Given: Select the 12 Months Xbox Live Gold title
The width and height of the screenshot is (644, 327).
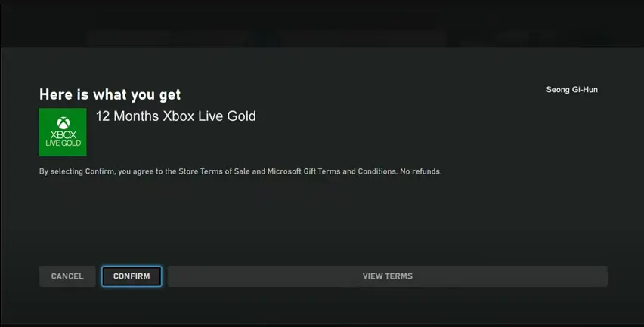Looking at the screenshot, I should 176,116.
